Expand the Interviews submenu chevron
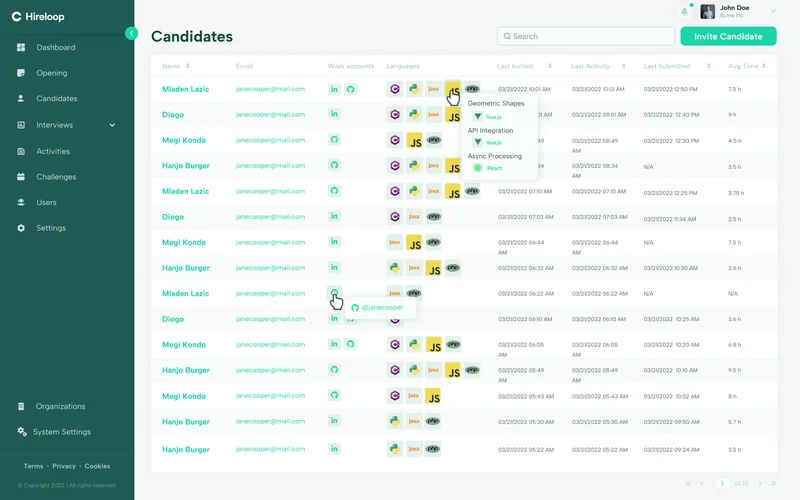 tap(112, 125)
